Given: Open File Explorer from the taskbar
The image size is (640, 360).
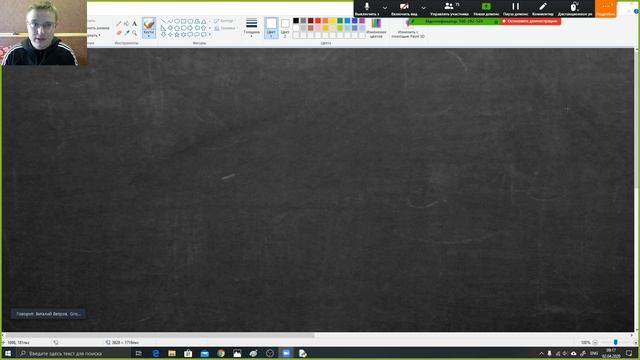Looking at the screenshot, I should (x=172, y=353).
